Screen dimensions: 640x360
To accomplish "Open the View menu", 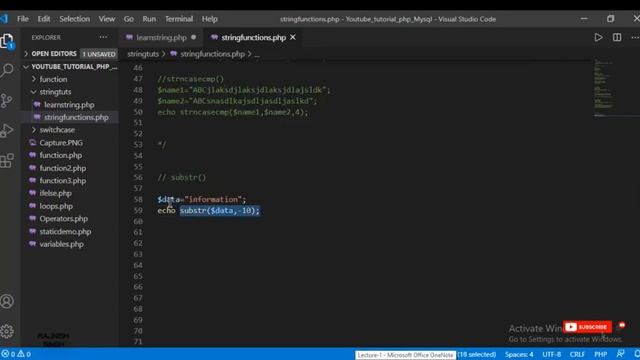I will pyautogui.click(x=107, y=19).
